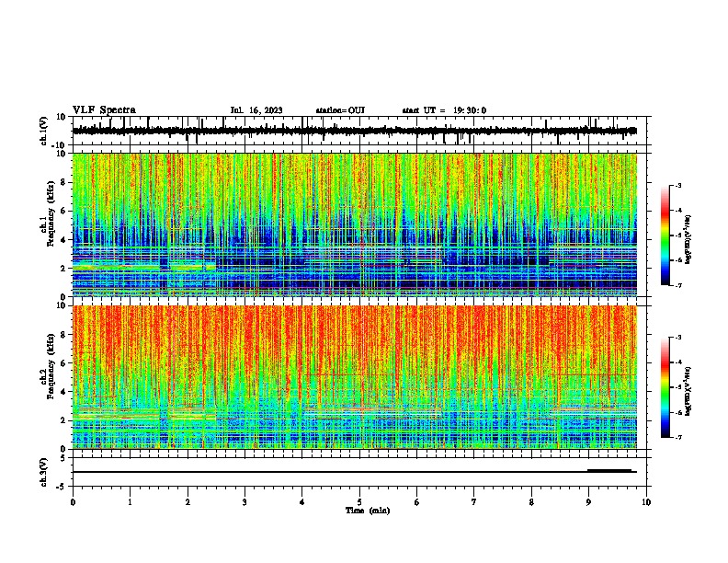Click time-axis tick label "8"
This screenshot has height=563, width=728.
pos(531,502)
